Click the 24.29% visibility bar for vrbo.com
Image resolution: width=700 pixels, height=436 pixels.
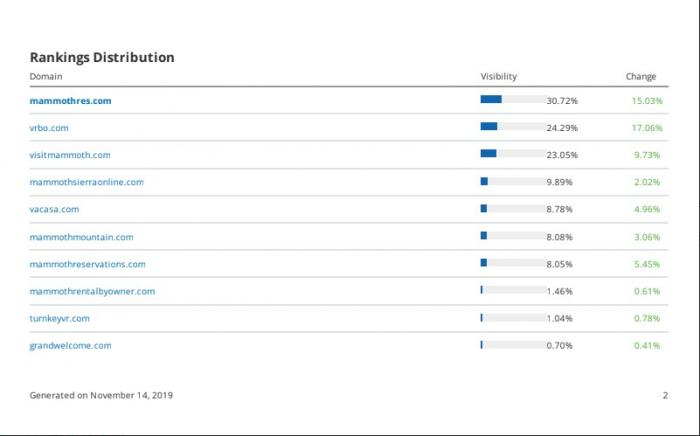513,126
